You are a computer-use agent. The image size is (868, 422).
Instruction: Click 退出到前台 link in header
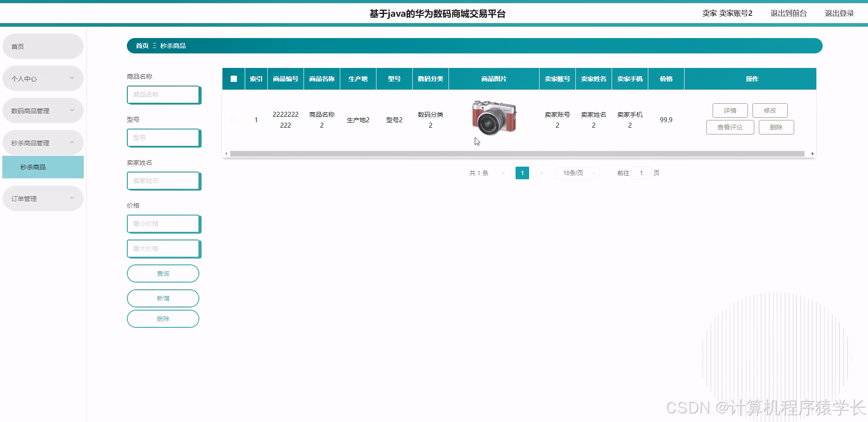point(788,13)
